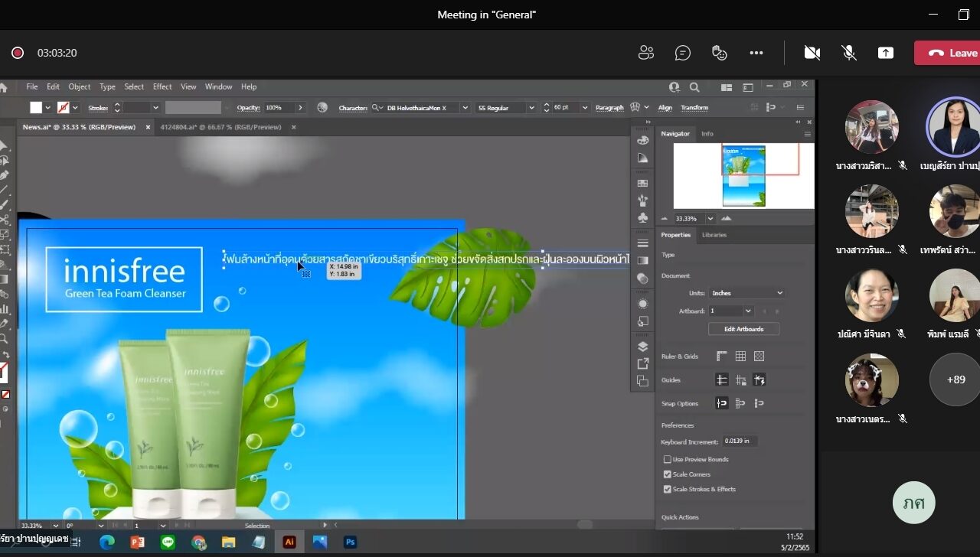
Task: Toggle Smart Guides button
Action: pos(759,380)
